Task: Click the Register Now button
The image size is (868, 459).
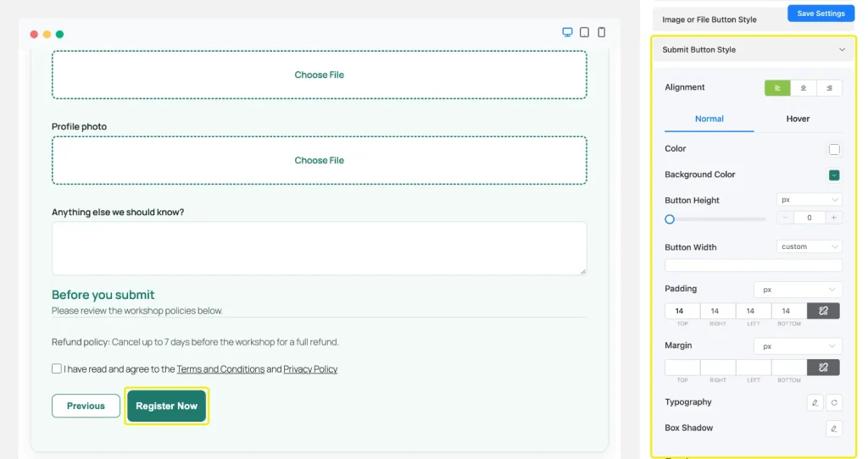Action: (167, 406)
